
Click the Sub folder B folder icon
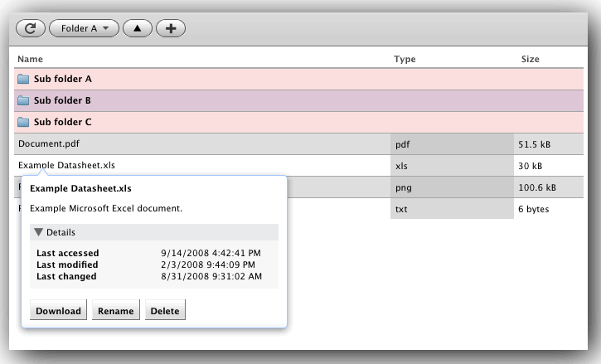click(x=23, y=100)
